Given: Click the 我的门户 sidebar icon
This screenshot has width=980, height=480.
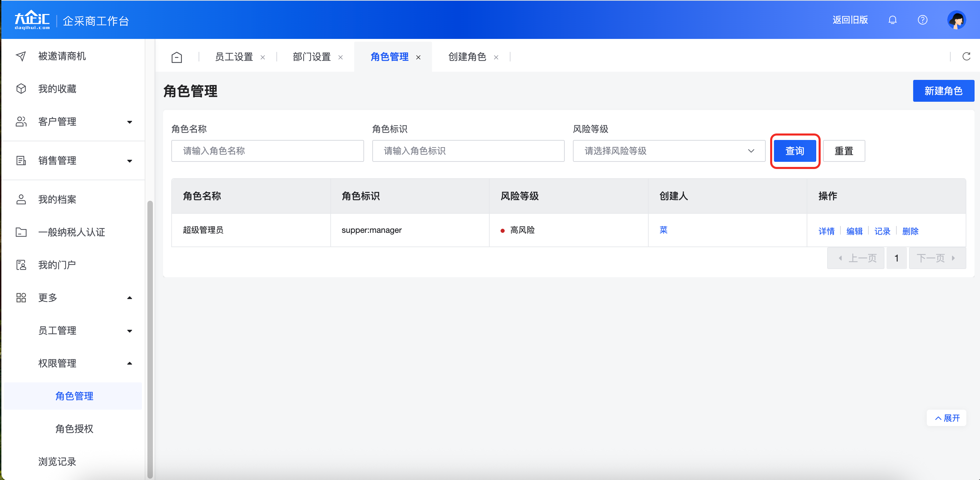Looking at the screenshot, I should pyautogui.click(x=21, y=265).
